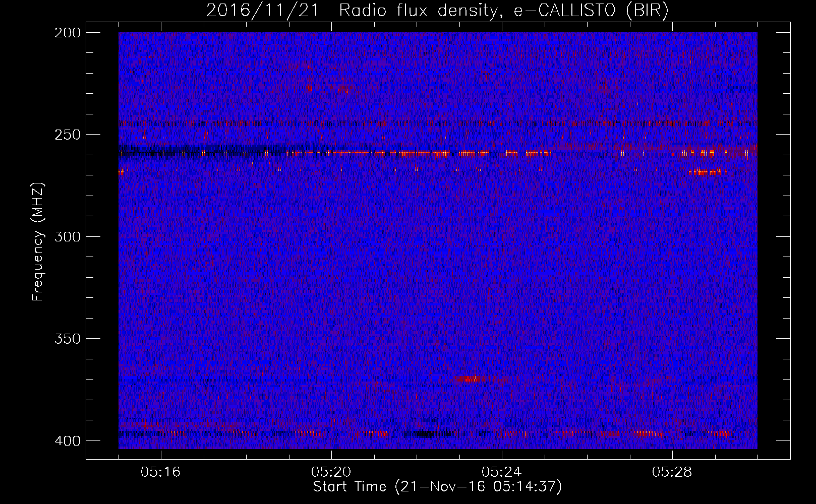The height and width of the screenshot is (504, 816).
Task: Click the 05:24 time tick label
Action: pyautogui.click(x=502, y=472)
